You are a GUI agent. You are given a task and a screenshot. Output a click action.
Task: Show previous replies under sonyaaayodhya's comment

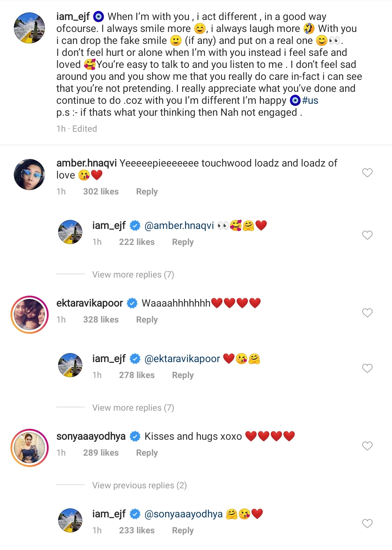coord(139,485)
